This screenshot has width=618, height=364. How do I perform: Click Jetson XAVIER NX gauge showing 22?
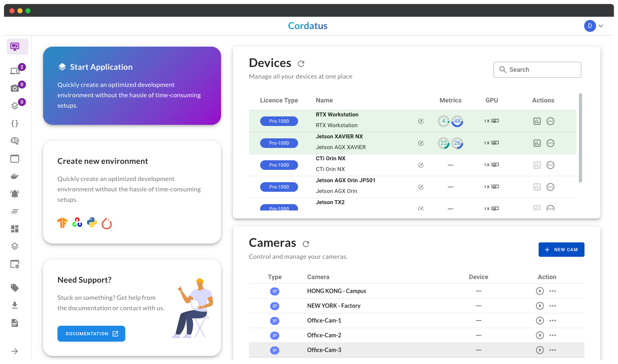click(444, 143)
